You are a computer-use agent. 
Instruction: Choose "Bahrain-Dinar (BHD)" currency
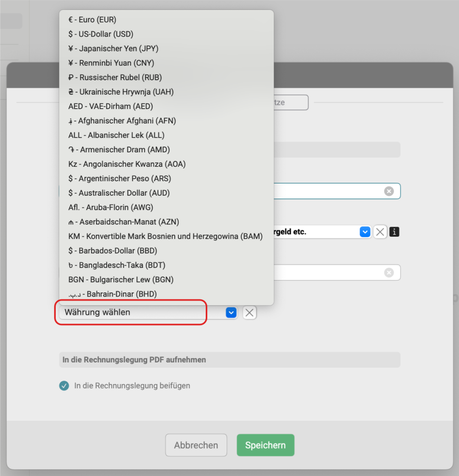112,294
